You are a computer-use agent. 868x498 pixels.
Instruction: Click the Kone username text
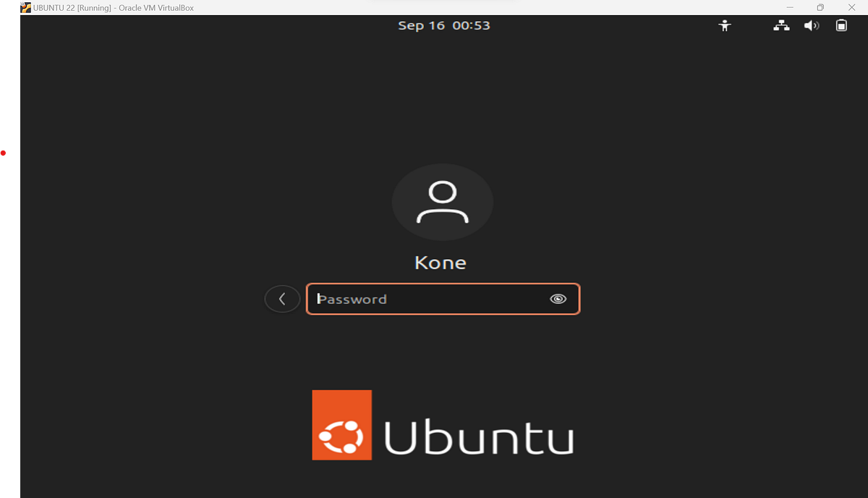click(x=441, y=262)
